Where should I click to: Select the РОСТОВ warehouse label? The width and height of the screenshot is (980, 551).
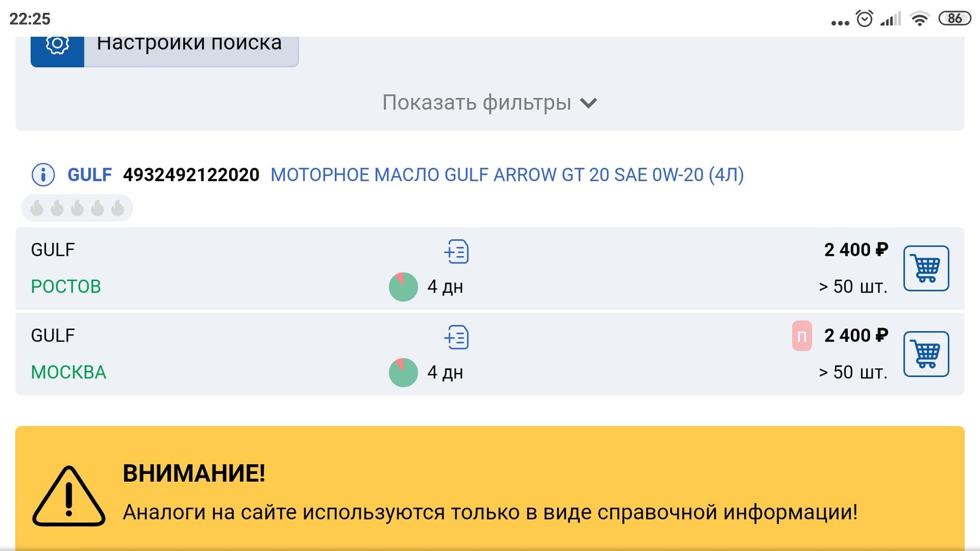point(66,287)
